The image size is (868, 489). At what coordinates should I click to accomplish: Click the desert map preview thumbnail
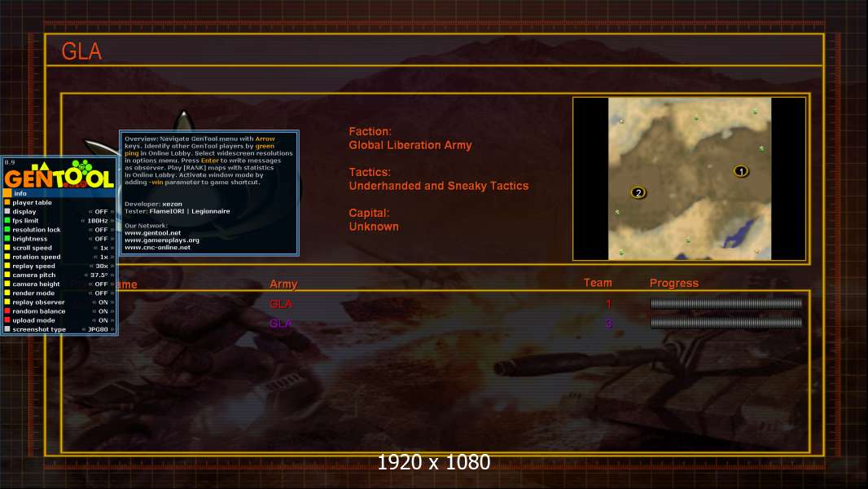point(689,178)
